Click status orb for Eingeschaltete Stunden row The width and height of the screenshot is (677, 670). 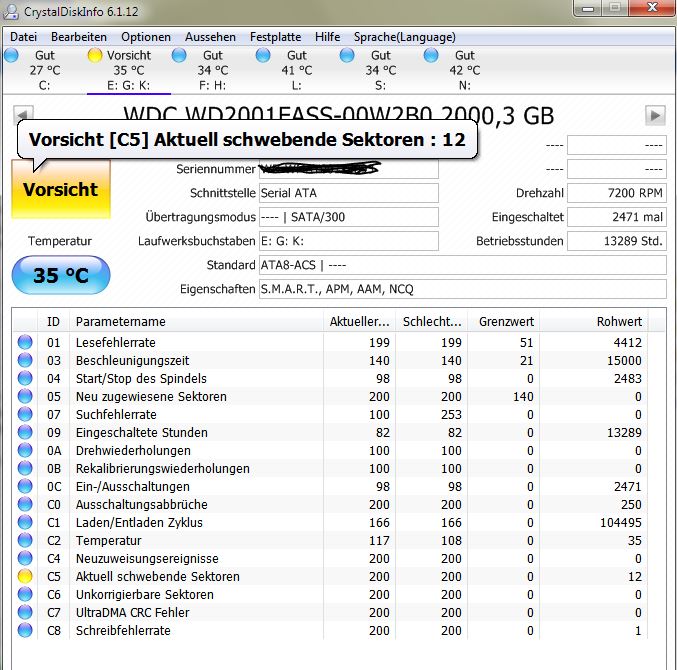point(25,432)
